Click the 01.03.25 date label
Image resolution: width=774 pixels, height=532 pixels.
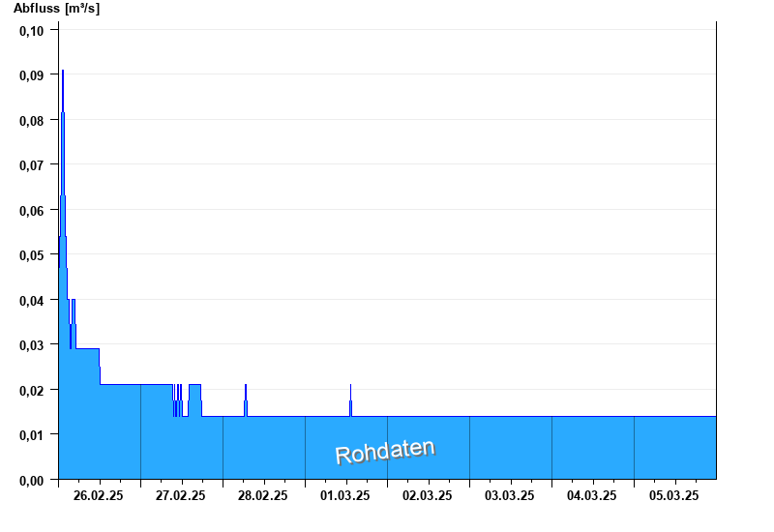coord(345,495)
